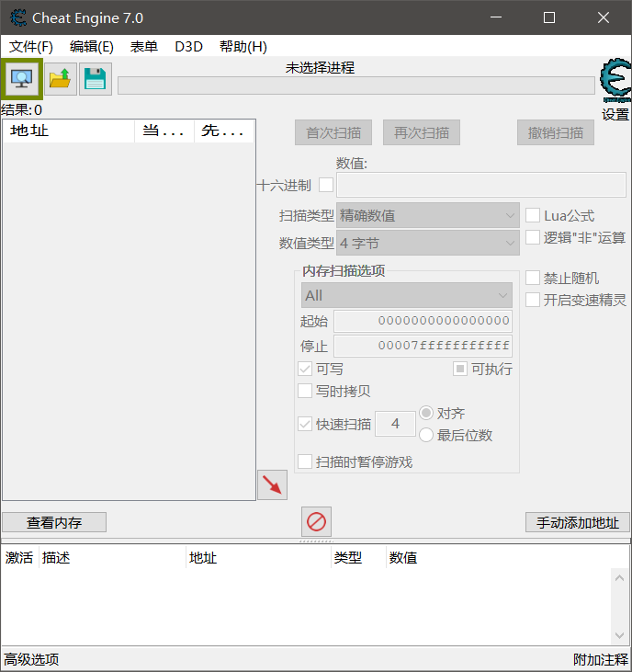Click the 查看内存 button
The image size is (632, 672).
click(54, 522)
